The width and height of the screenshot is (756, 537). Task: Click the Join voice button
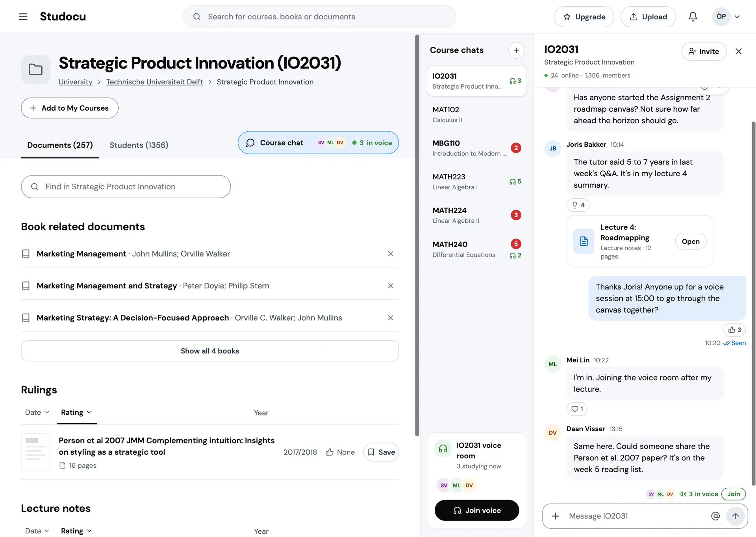click(x=476, y=510)
